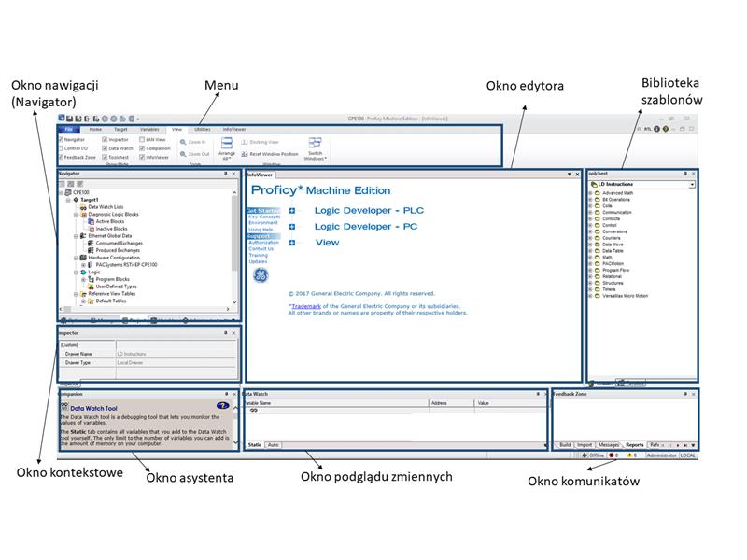Toggle the Toolchest checkbox
The height and width of the screenshot is (560, 747).
(105, 157)
